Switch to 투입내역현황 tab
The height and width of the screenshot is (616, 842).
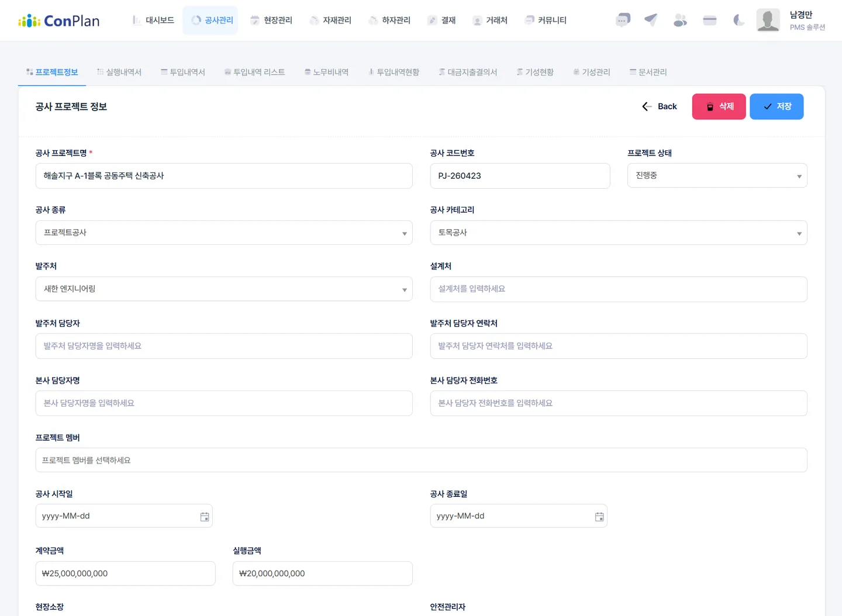394,72
